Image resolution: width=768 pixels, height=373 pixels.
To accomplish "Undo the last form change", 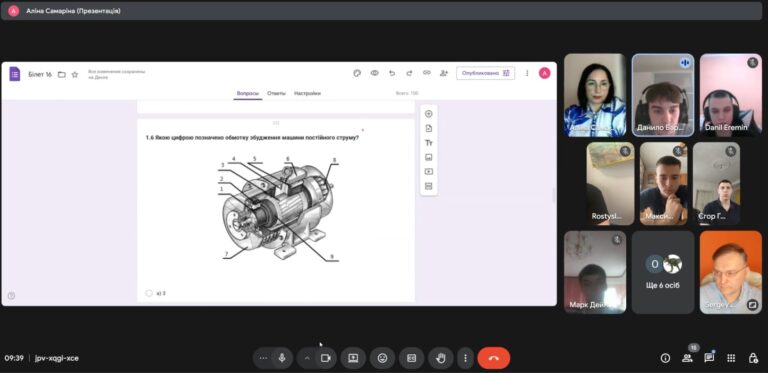I will (392, 73).
